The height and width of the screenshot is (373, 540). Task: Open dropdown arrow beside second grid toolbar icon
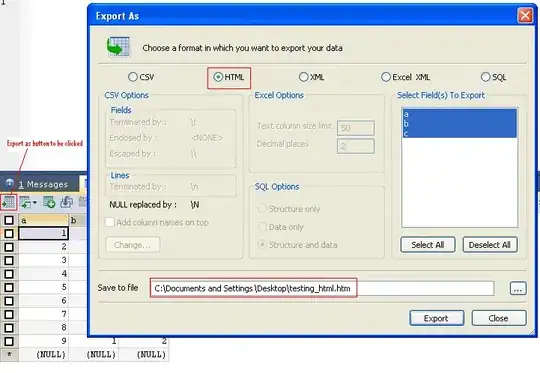click(35, 203)
